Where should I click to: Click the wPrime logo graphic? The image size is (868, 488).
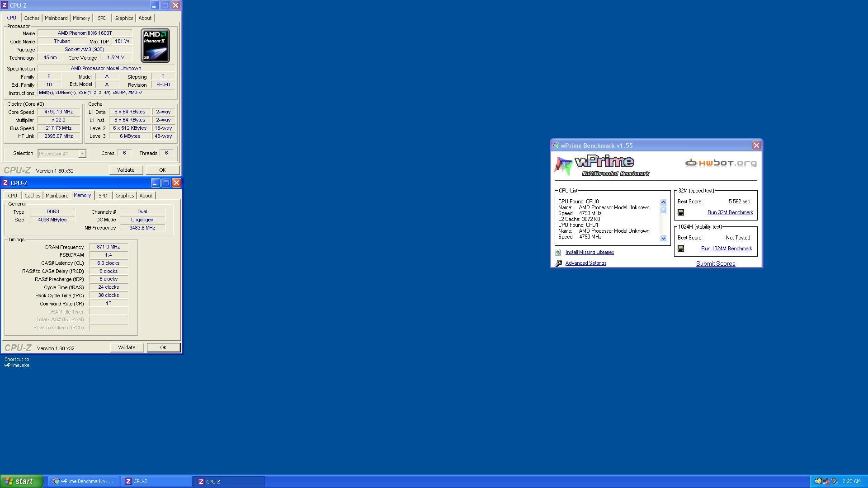602,166
